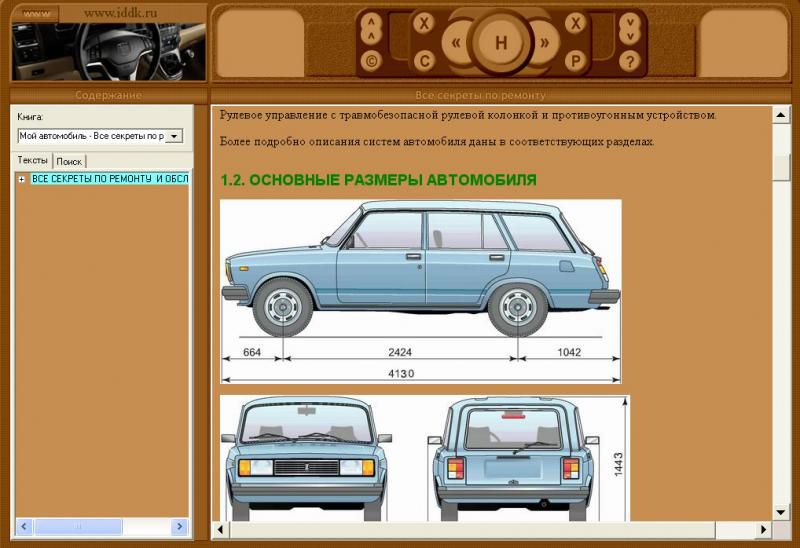Click the sidebar horizontal scrollbar right arrow
This screenshot has height=548, width=800.
(x=179, y=526)
